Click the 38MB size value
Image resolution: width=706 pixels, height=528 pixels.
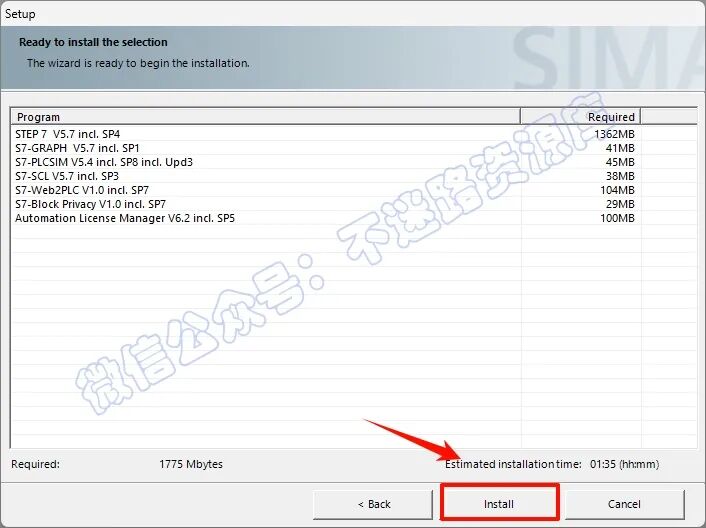(620, 176)
